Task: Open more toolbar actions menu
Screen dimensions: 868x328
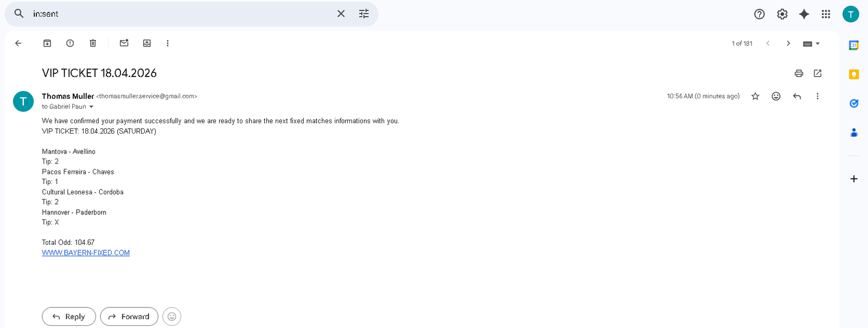Action: click(x=168, y=43)
